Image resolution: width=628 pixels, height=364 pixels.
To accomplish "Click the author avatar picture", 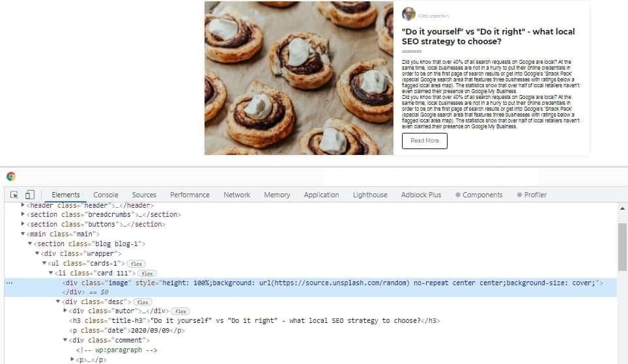I will point(408,14).
